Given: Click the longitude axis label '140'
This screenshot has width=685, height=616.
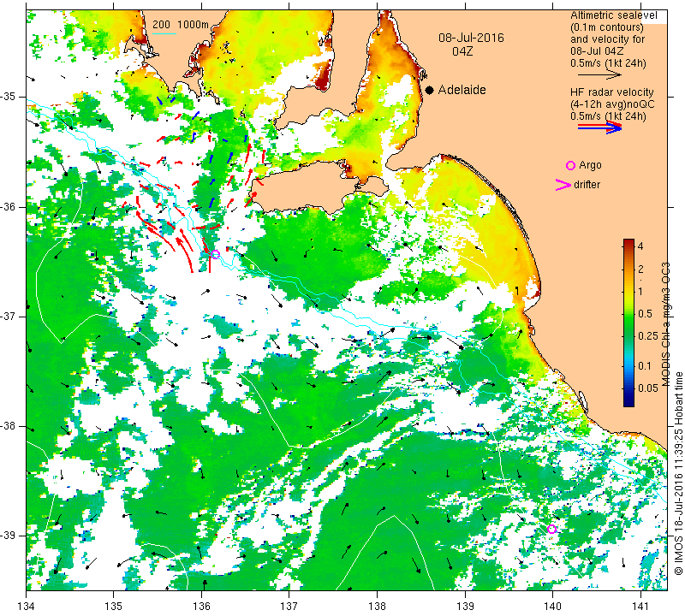Looking at the screenshot, I should [552, 606].
